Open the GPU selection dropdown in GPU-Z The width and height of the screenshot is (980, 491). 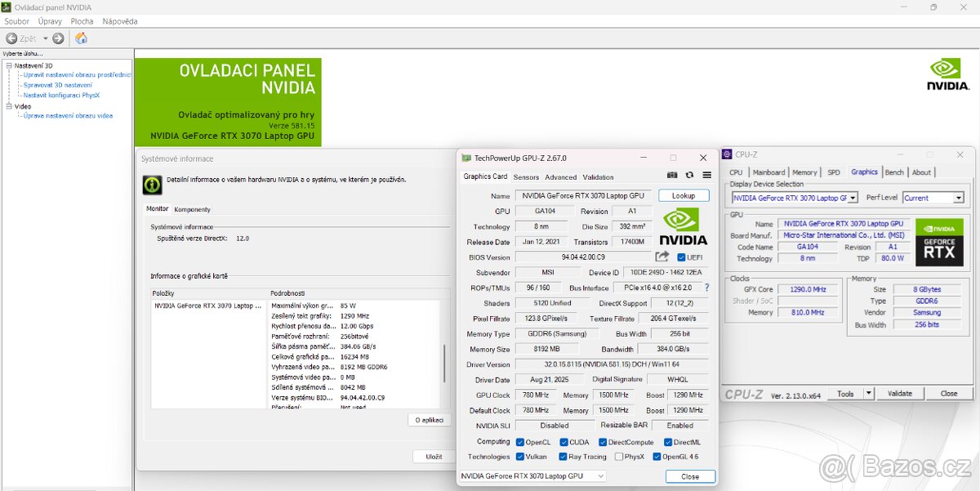click(532, 476)
